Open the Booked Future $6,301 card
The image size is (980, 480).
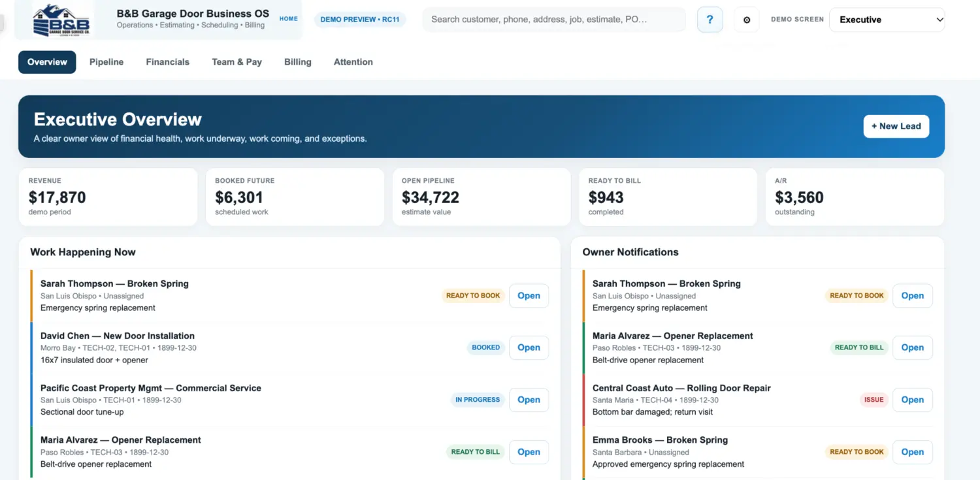pyautogui.click(x=295, y=197)
